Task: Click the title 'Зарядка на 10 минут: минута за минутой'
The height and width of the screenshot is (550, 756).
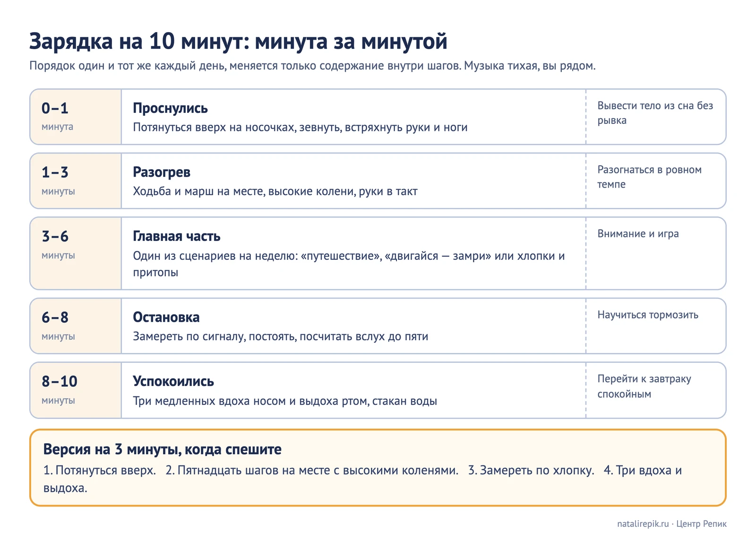Action: click(238, 41)
